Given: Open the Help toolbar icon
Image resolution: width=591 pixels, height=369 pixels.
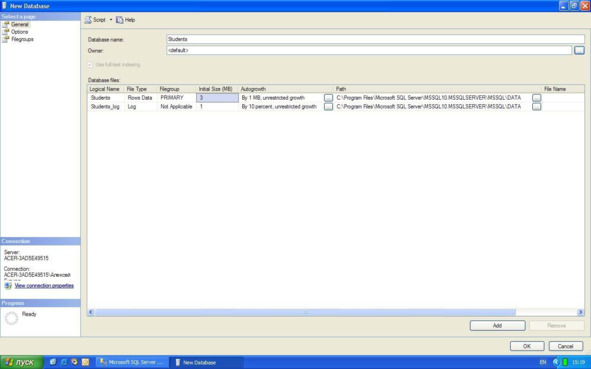Looking at the screenshot, I should [x=120, y=20].
